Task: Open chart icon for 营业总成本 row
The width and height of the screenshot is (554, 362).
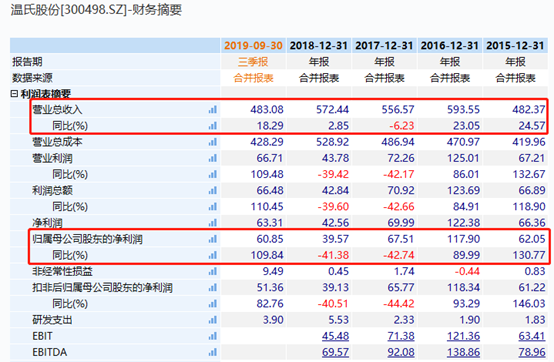Action: 213,142
